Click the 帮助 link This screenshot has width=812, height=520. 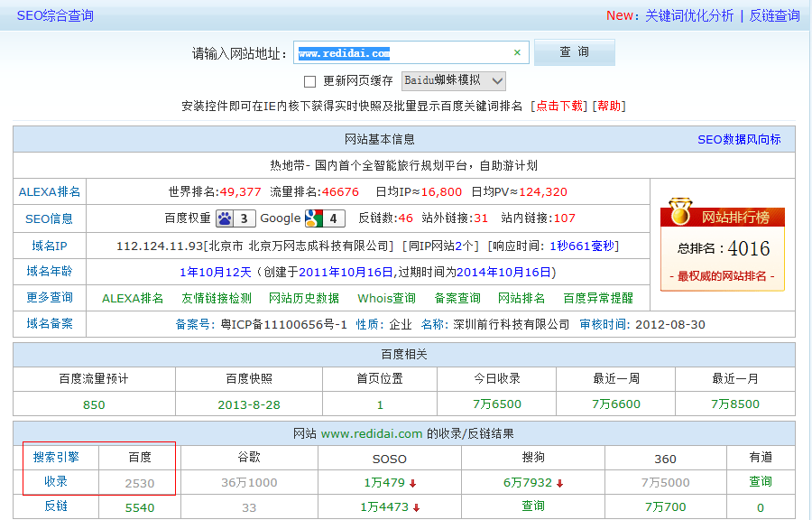[x=609, y=107]
